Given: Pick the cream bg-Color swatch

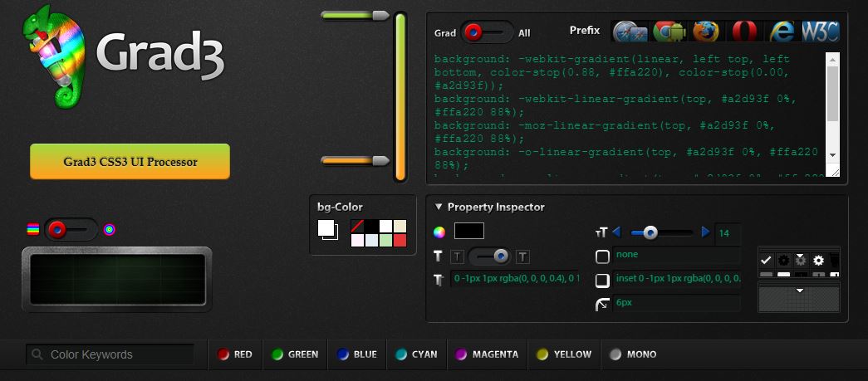Looking at the screenshot, I should click(x=400, y=226).
